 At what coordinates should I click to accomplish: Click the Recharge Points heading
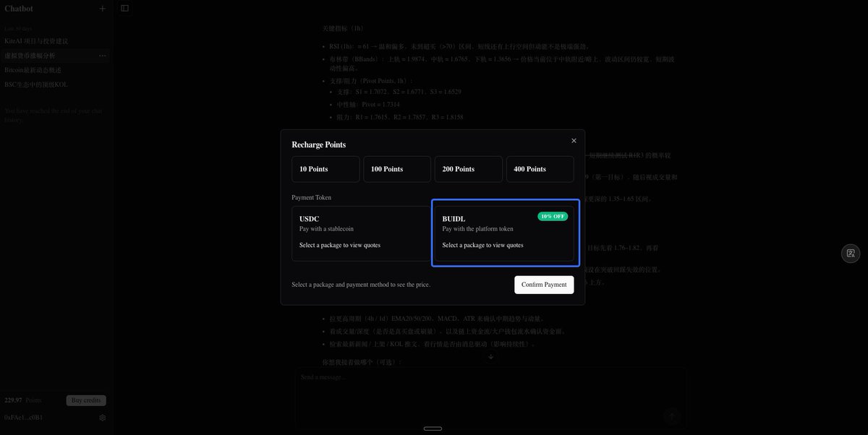pyautogui.click(x=319, y=145)
